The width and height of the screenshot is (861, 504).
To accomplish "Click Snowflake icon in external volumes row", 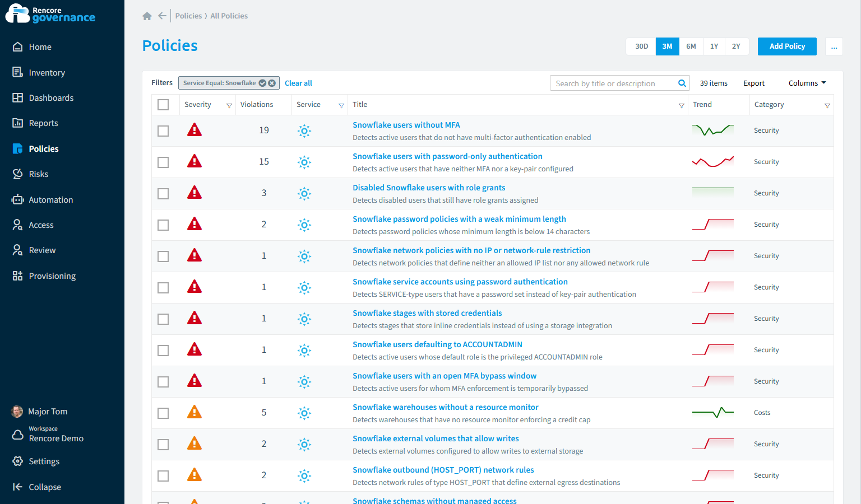I will (x=304, y=445).
